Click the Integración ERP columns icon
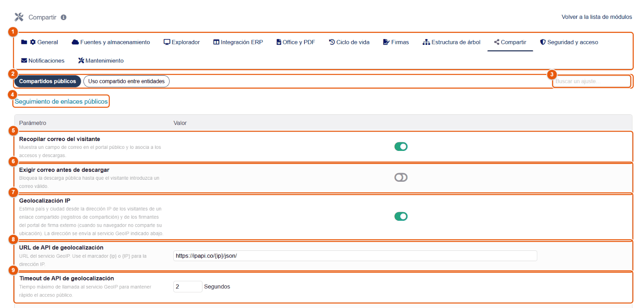 tap(216, 42)
